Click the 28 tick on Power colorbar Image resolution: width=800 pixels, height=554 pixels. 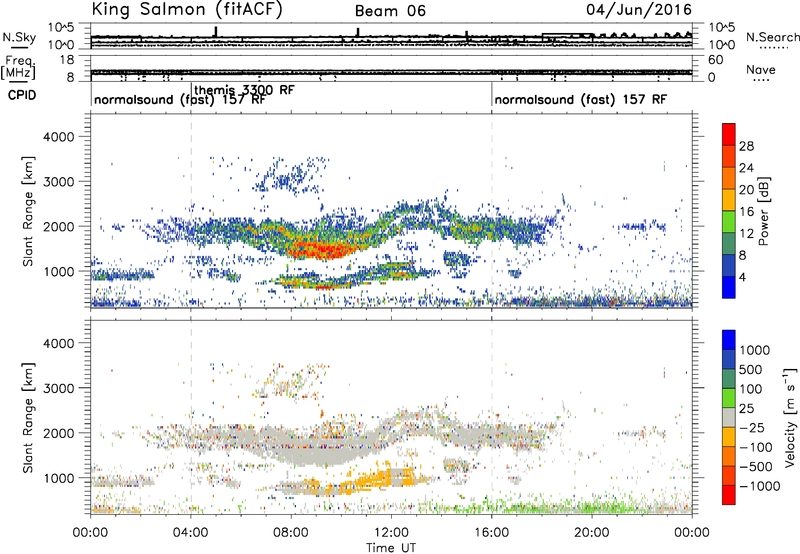coord(746,146)
